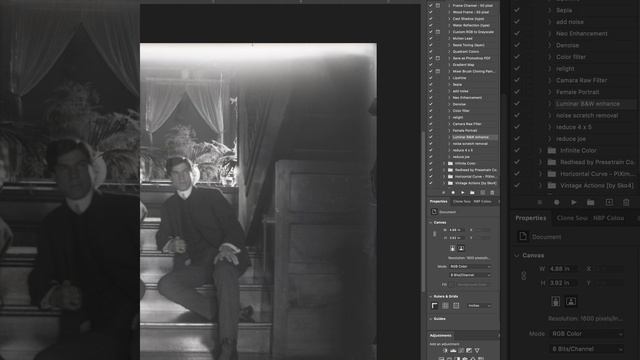Viewport: 640px width, 360px height.
Task: Select the Properties tab in main panel
Action: click(x=438, y=202)
